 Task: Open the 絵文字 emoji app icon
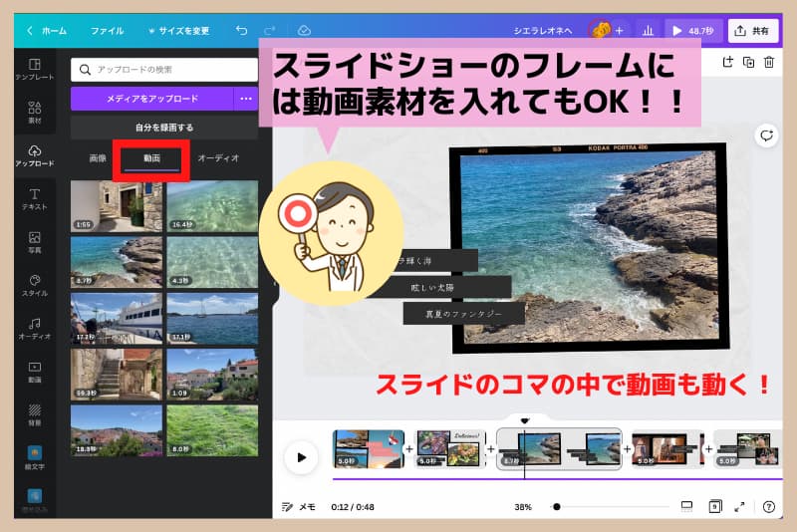(35, 458)
